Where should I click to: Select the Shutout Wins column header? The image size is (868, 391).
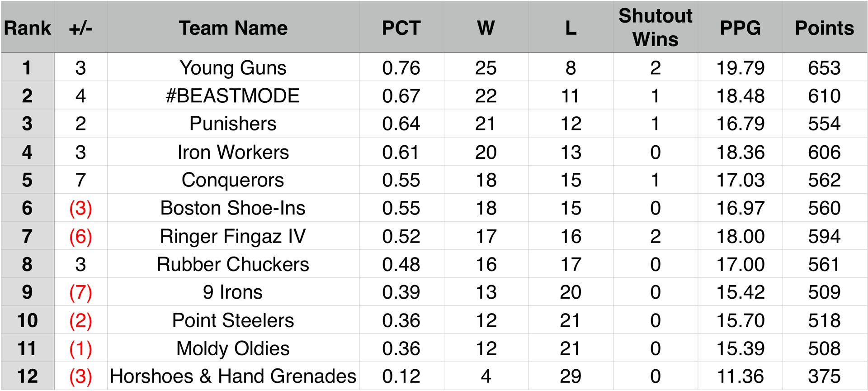(655, 28)
